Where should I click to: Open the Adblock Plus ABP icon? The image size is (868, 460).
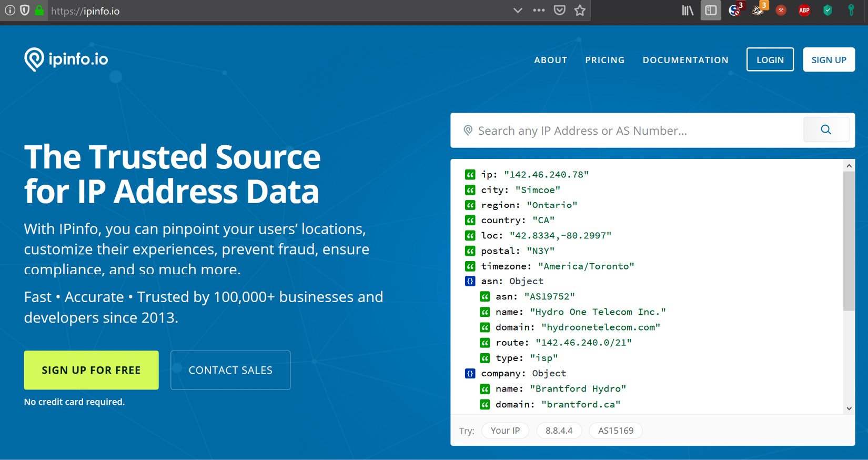[x=804, y=11]
